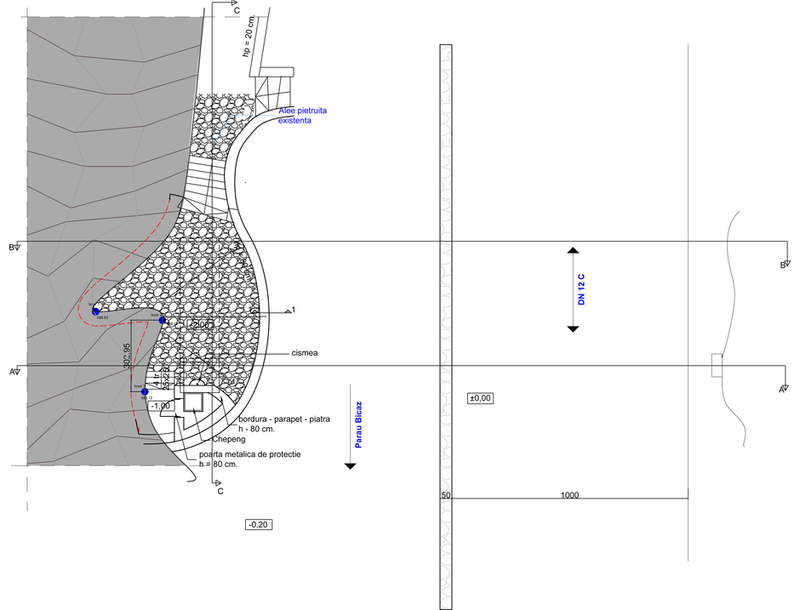The width and height of the screenshot is (800, 610).
Task: Click the 1000 dimension value
Action: coord(568,494)
